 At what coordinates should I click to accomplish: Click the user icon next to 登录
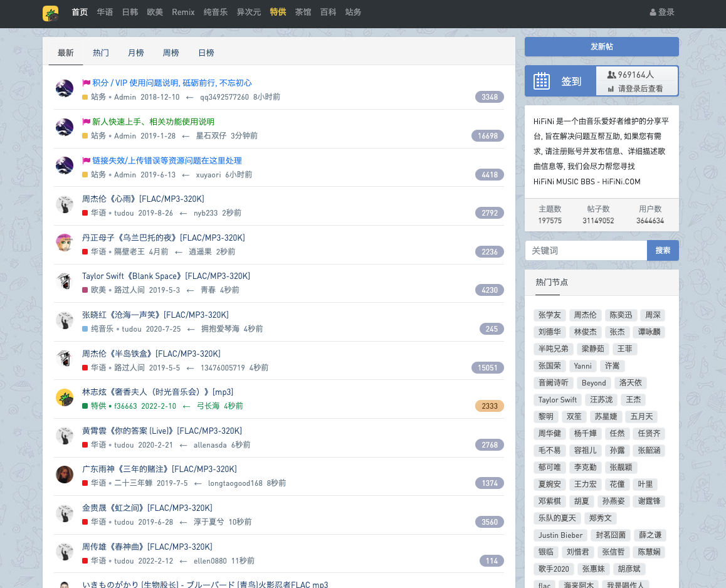click(653, 13)
